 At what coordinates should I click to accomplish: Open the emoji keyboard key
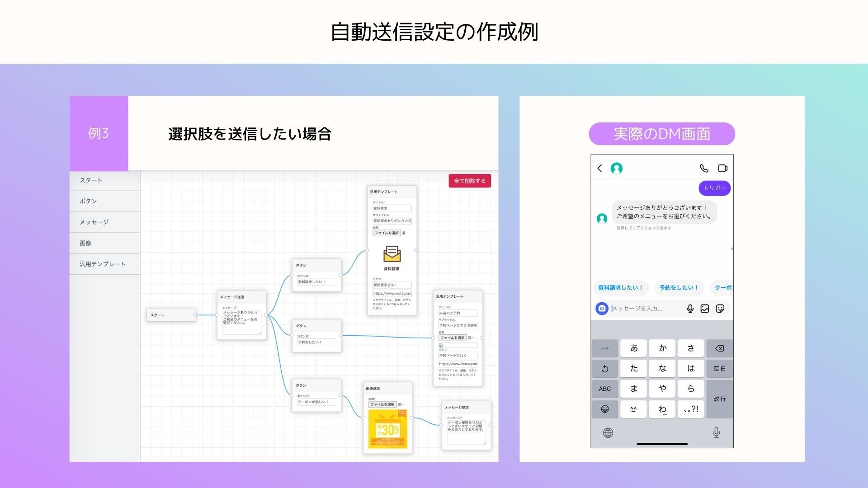click(604, 409)
